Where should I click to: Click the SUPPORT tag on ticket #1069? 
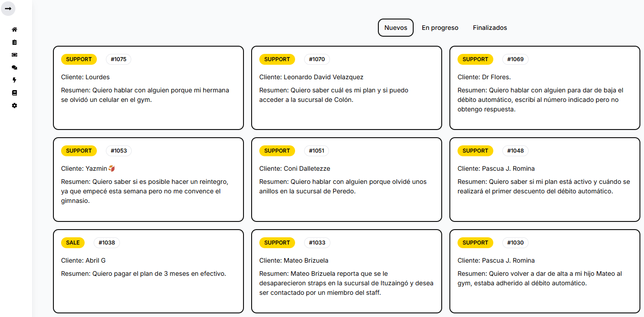point(475,59)
